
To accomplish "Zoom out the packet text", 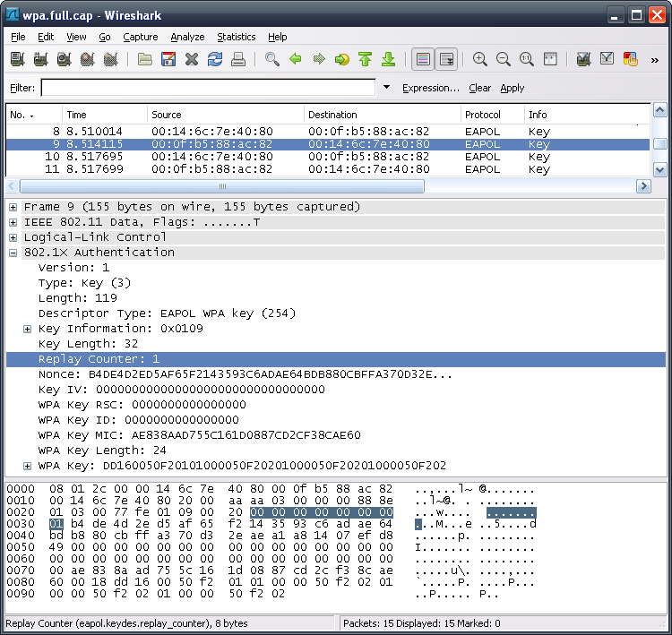I will pos(504,59).
